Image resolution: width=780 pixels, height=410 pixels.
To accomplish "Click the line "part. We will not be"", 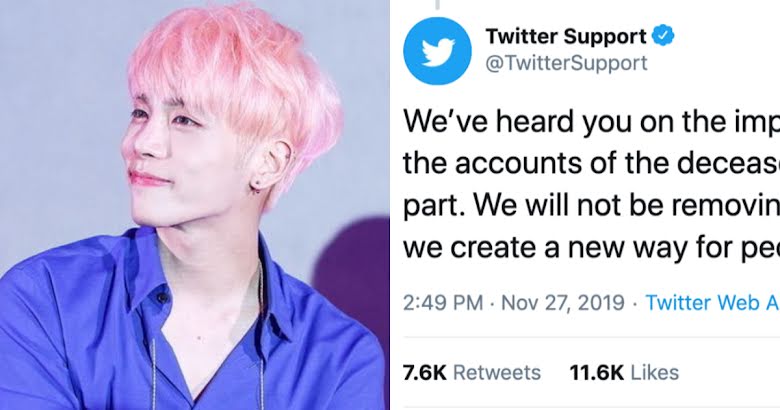I will (591, 205).
